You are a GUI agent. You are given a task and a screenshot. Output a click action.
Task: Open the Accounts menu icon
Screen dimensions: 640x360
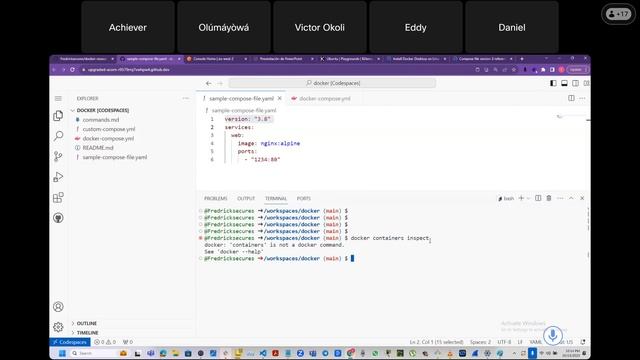coord(58,307)
